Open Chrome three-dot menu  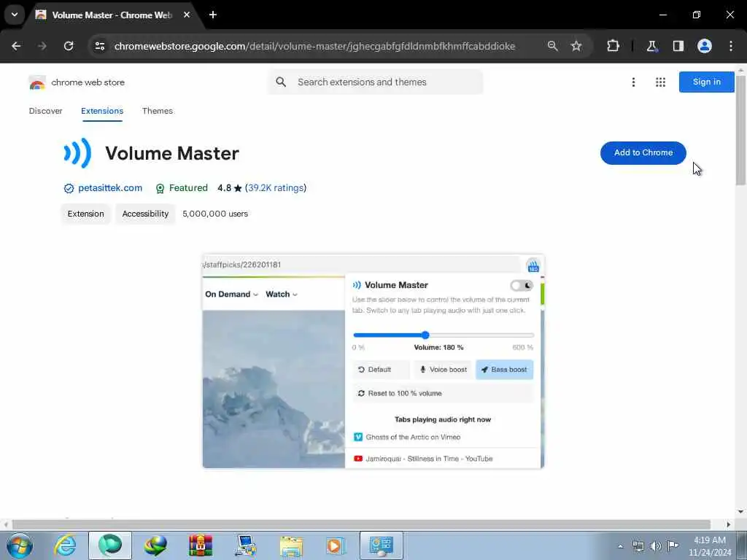(731, 46)
